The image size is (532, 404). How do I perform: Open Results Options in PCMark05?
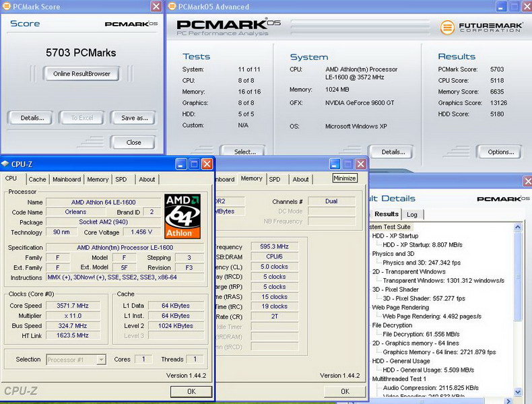tap(499, 151)
